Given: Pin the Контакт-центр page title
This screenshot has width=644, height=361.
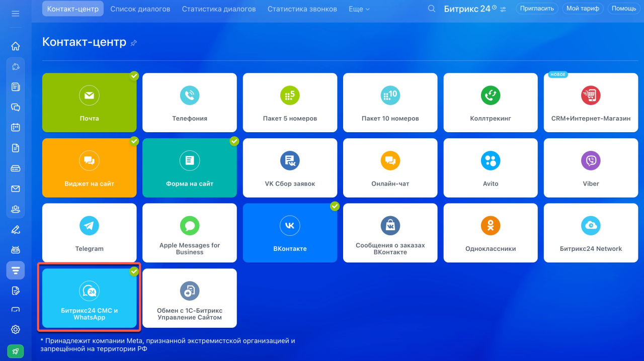Looking at the screenshot, I should [133, 43].
